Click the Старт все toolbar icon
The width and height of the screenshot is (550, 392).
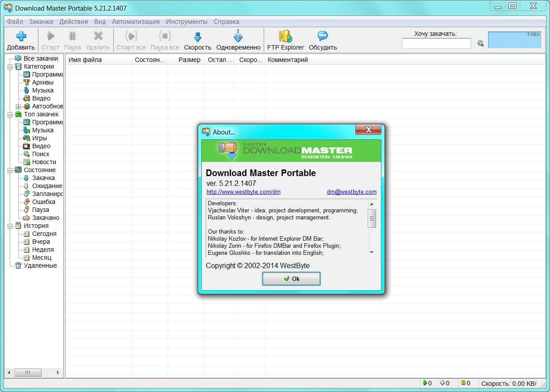[131, 40]
